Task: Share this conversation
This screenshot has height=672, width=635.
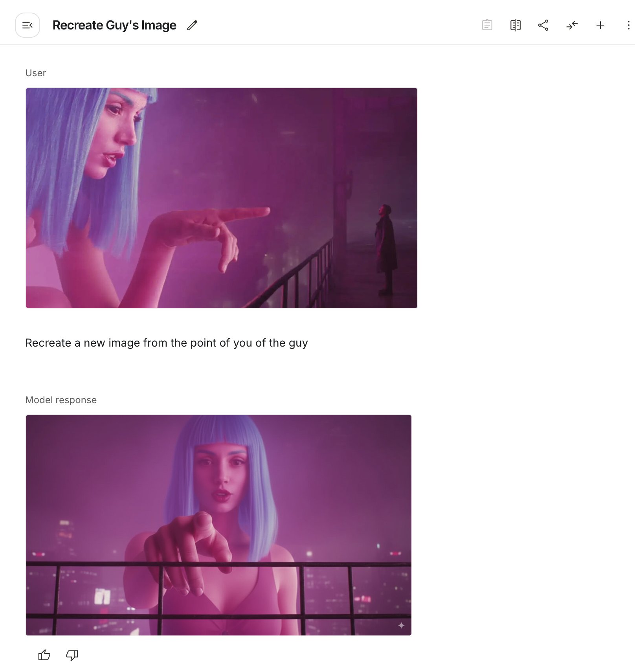Action: click(x=543, y=25)
